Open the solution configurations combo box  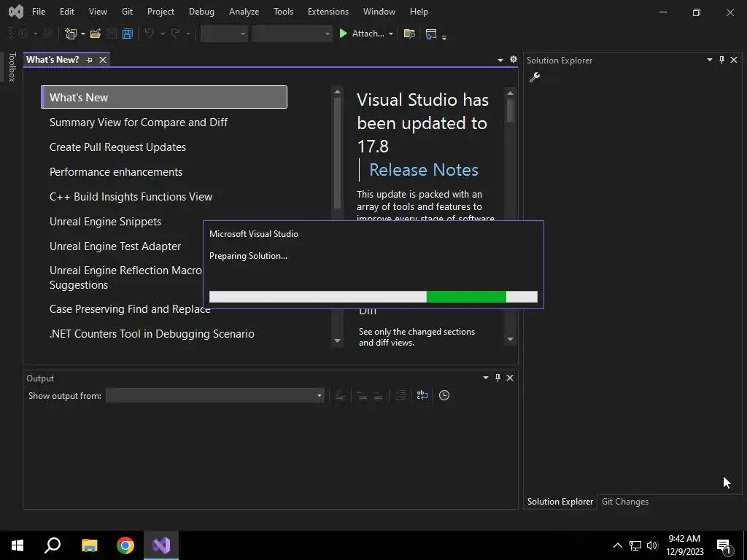tap(225, 34)
